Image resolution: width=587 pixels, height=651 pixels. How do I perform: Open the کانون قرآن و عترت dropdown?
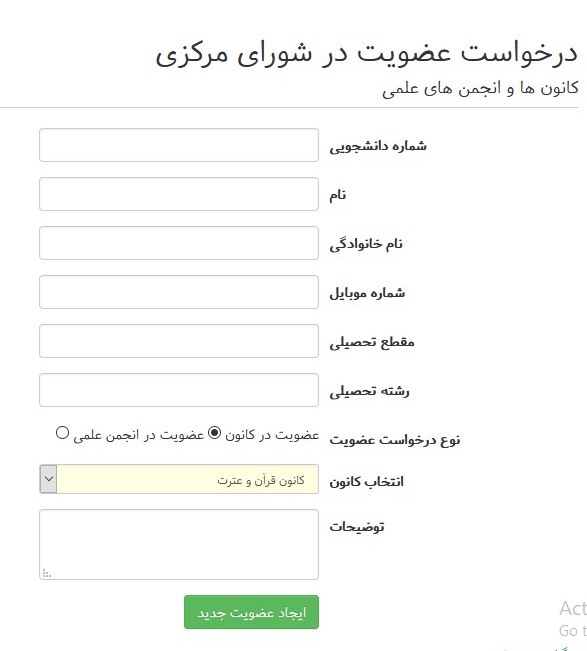pos(179,479)
